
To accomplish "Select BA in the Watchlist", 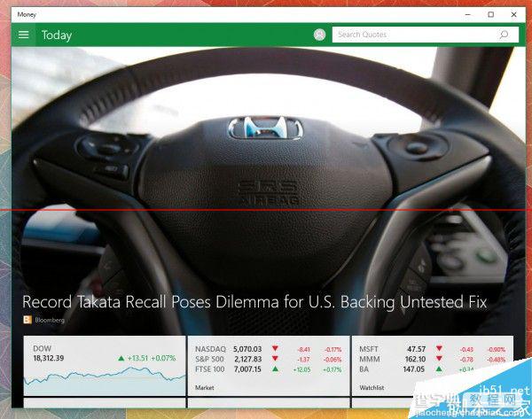I will pyautogui.click(x=364, y=369).
